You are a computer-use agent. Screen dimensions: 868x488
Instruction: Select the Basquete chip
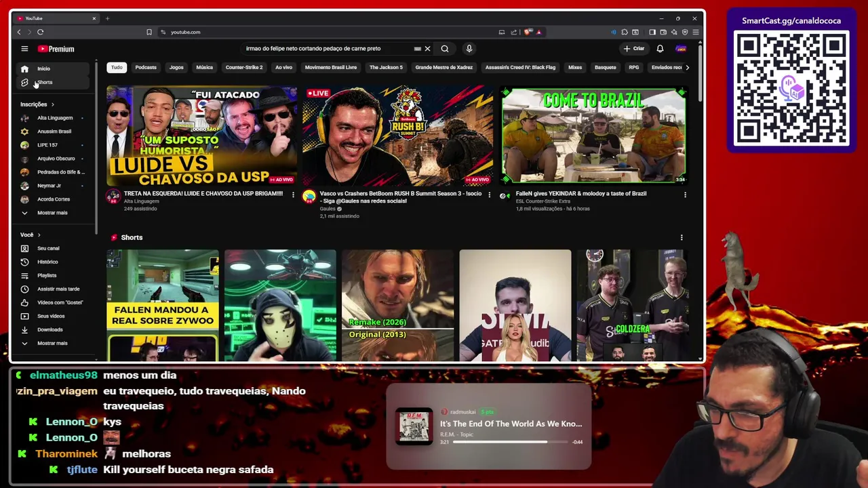pyautogui.click(x=606, y=68)
